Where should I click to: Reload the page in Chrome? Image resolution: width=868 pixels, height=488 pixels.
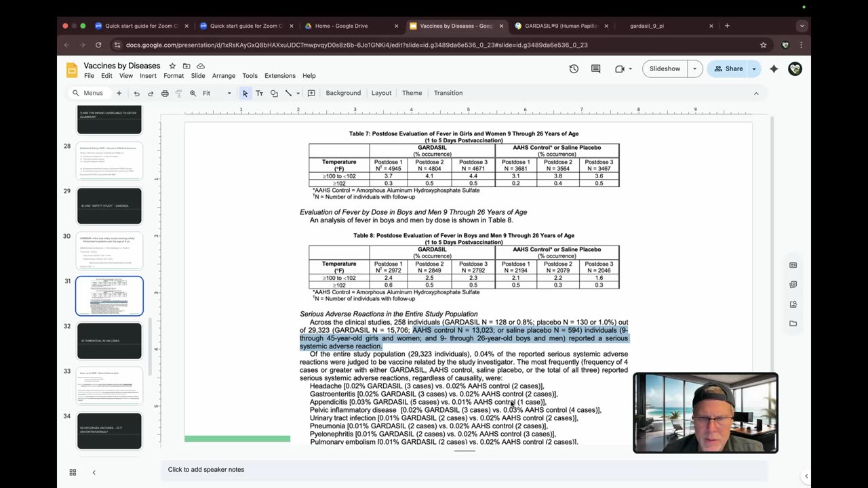[x=98, y=45]
